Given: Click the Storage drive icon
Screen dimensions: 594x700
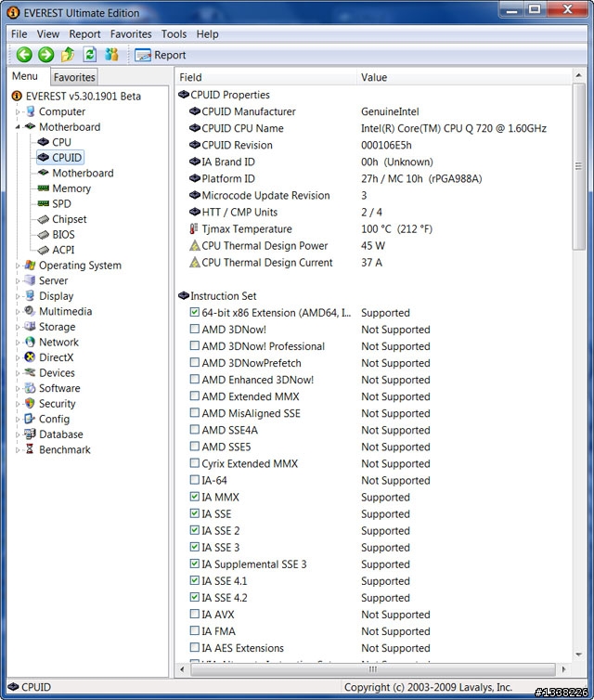Looking at the screenshot, I should click(x=30, y=327).
